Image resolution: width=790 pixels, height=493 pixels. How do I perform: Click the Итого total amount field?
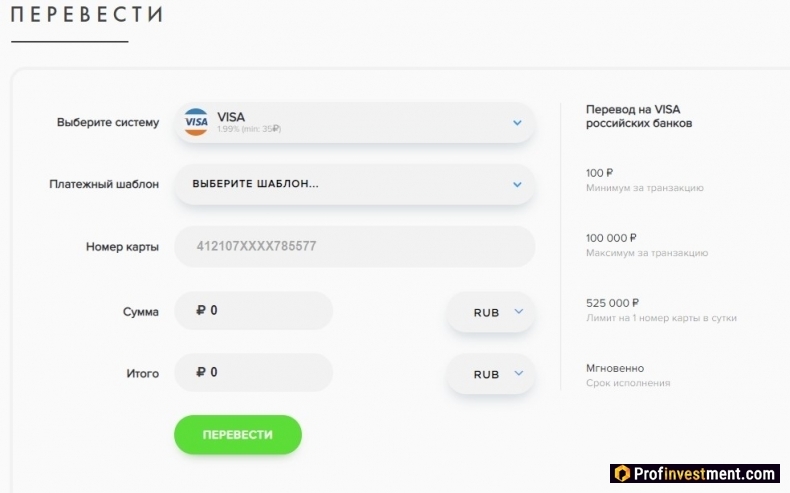coord(253,373)
